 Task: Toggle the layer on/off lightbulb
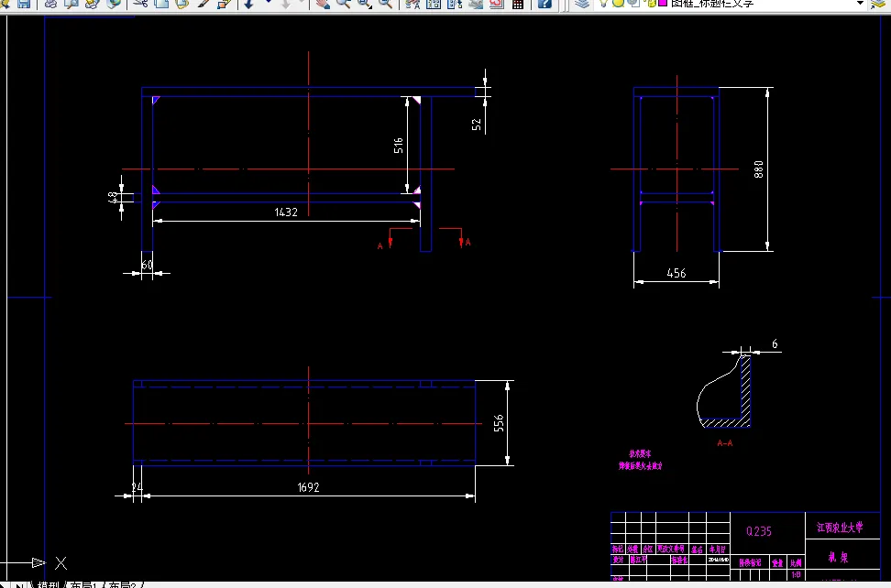pos(604,3)
